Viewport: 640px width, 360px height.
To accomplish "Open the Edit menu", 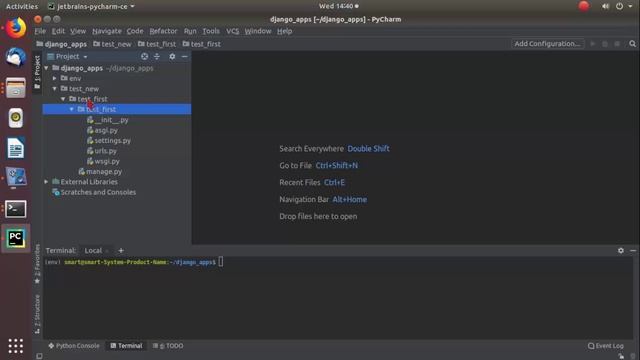I will pyautogui.click(x=58, y=31).
